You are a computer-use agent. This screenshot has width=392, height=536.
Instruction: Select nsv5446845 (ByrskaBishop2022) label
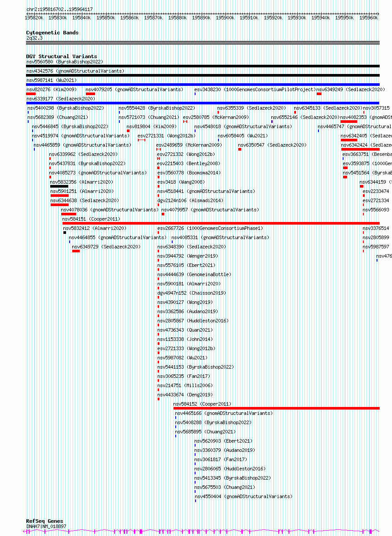70,126
